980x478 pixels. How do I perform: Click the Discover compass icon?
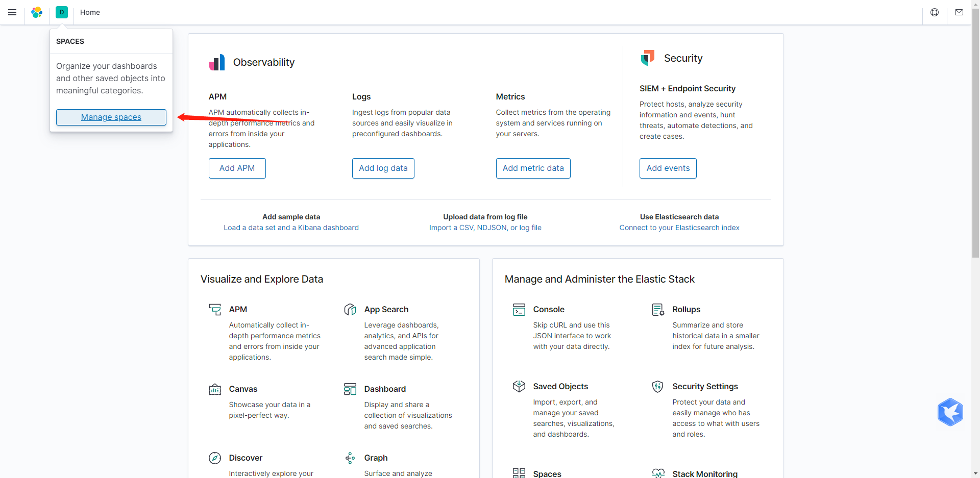[215, 458]
